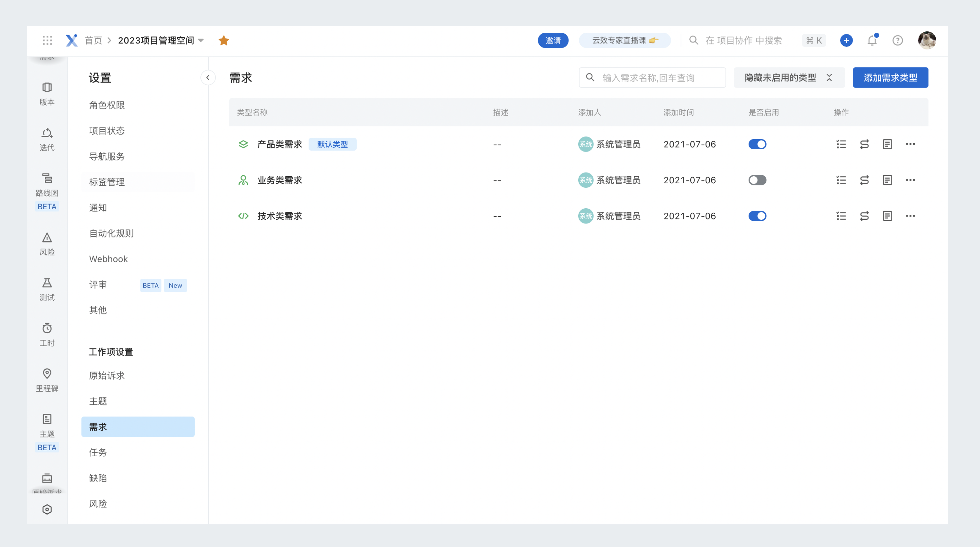
Task: Click the 技术类需求 type name
Action: click(280, 216)
